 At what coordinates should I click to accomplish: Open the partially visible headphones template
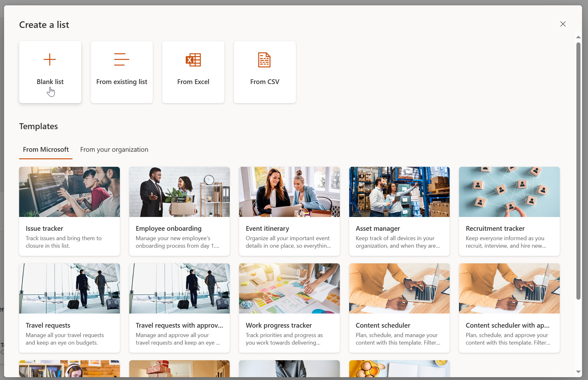tap(69, 369)
